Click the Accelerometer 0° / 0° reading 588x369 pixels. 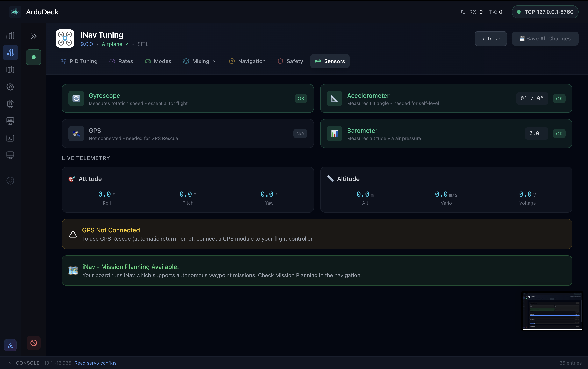pyautogui.click(x=532, y=99)
